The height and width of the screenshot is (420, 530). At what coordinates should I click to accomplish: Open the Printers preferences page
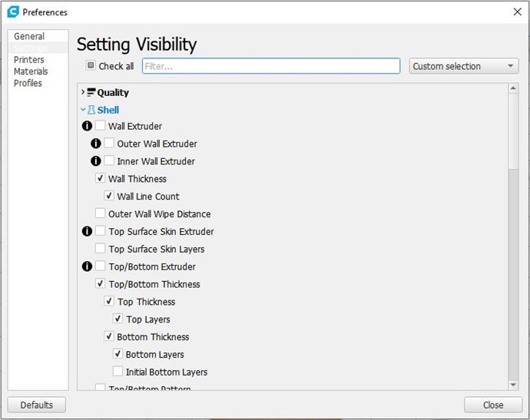coord(29,60)
